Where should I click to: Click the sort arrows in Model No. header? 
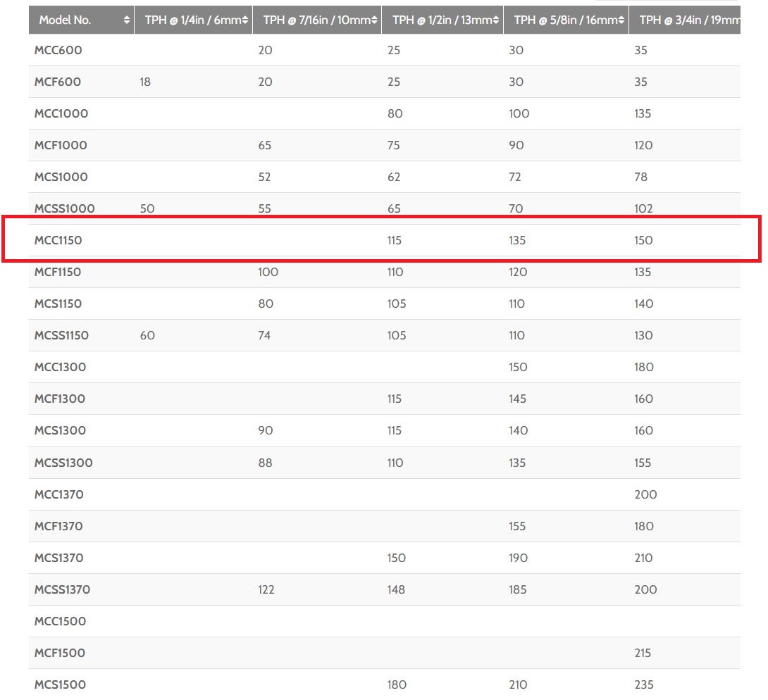pos(127,20)
